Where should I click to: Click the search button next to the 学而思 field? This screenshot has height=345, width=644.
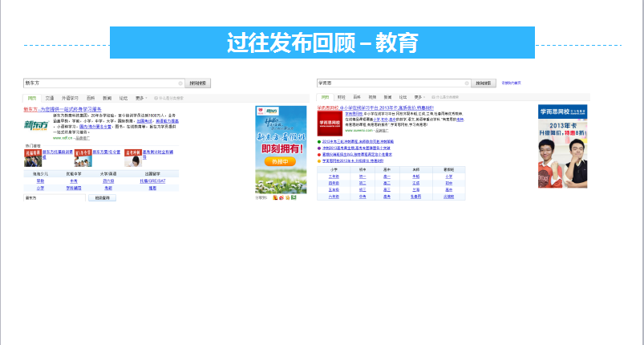coord(484,83)
